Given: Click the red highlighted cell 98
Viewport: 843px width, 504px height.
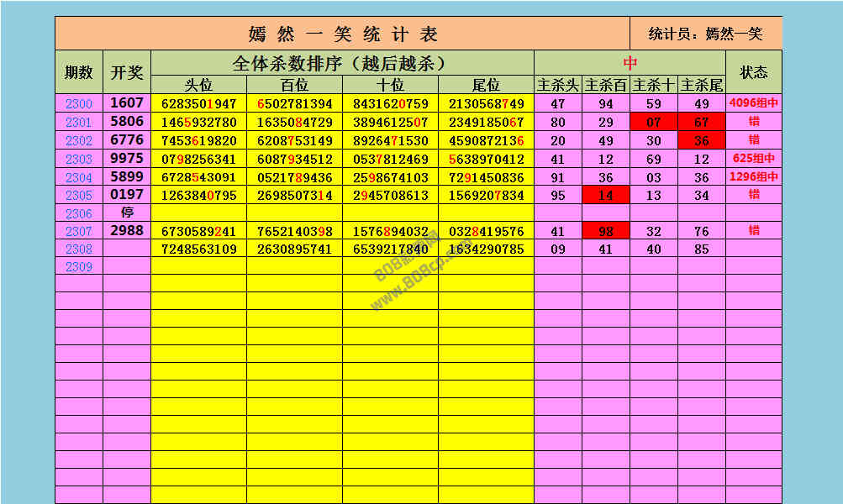Looking at the screenshot, I should click(x=606, y=231).
